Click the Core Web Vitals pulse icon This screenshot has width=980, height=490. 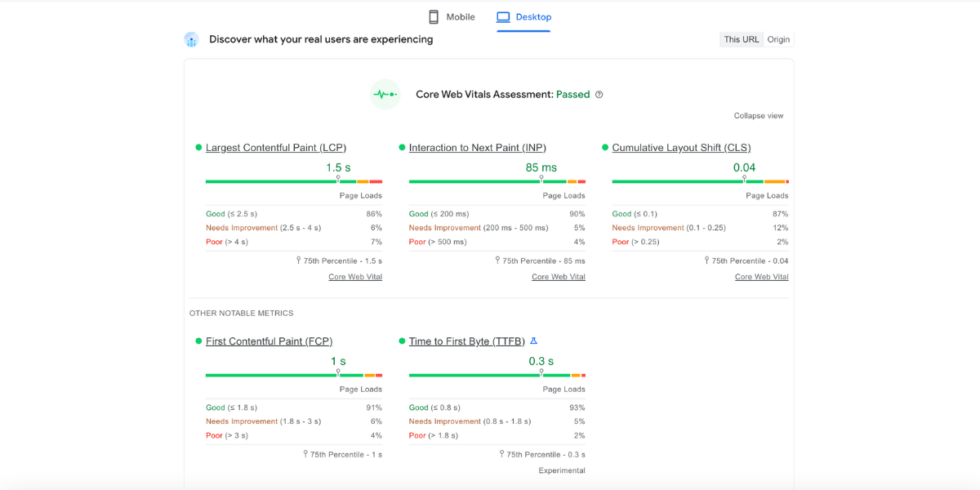[x=385, y=95]
